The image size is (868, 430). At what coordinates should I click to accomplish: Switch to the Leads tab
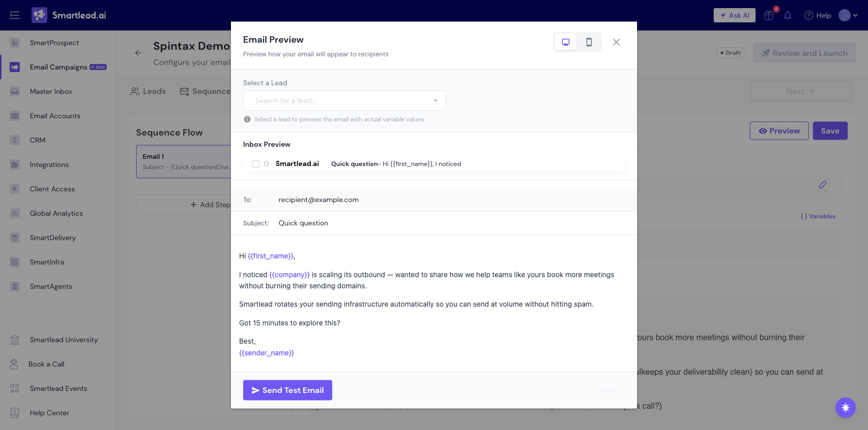point(148,91)
